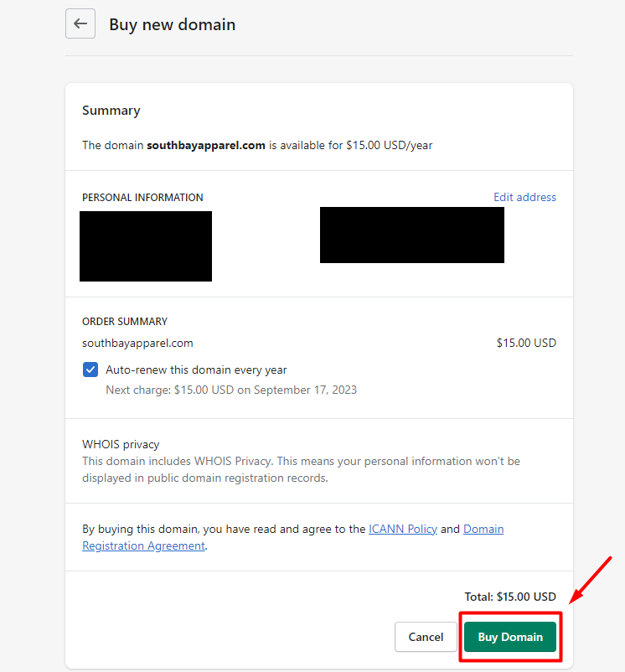Image resolution: width=625 pixels, height=672 pixels.
Task: Click the ORDER SUMMARY section label
Action: coord(125,321)
